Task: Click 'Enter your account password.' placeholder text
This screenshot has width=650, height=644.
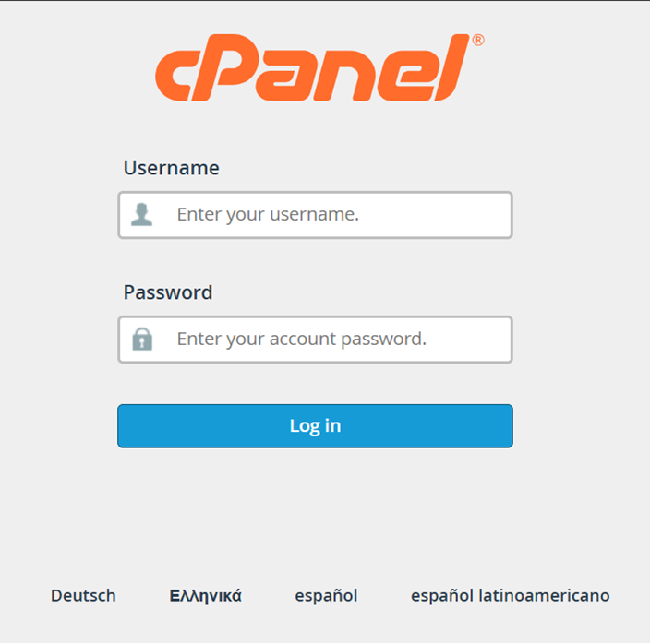Action: [x=301, y=339]
